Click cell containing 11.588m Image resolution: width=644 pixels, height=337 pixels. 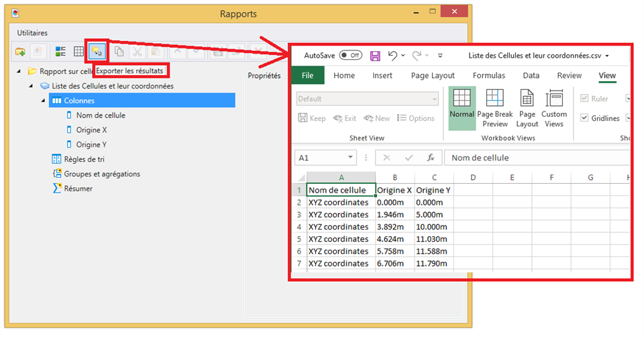pyautogui.click(x=434, y=251)
